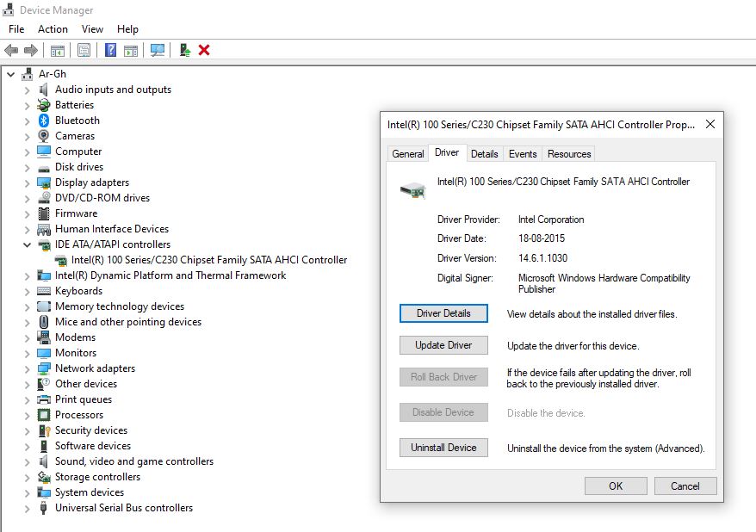Click the Help question-mark toolbar icon
This screenshot has width=756, height=532.
(110, 50)
